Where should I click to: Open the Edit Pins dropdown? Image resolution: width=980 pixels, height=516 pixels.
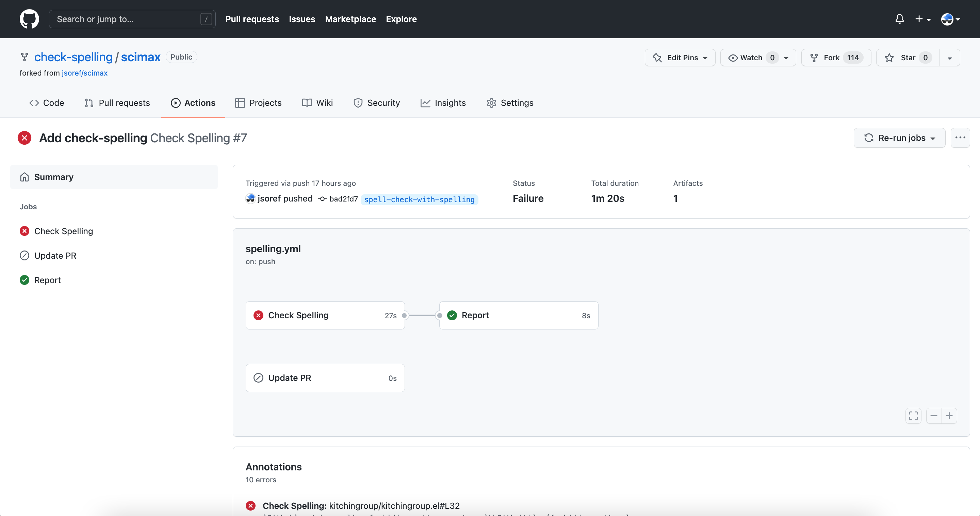[680, 58]
